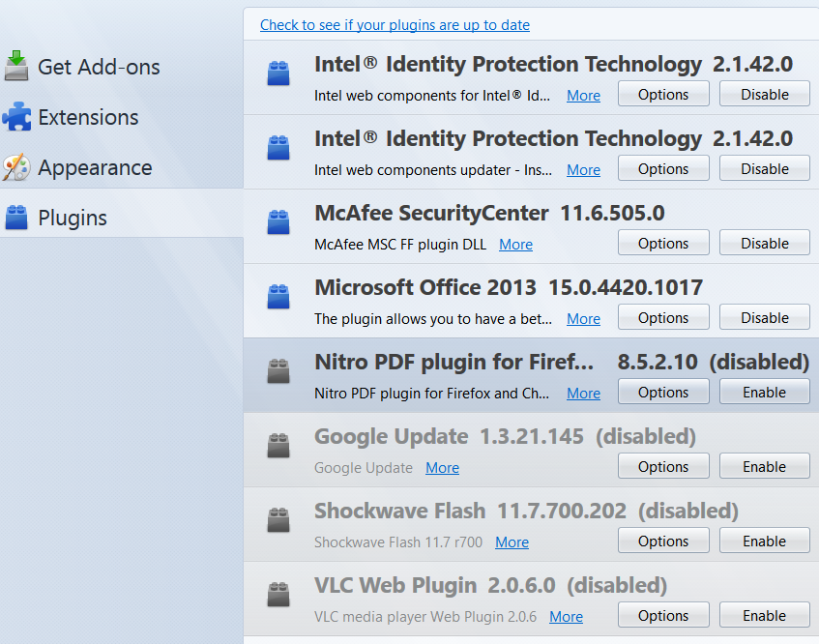Open Options for Shockwave Flash
The height and width of the screenshot is (644, 819).
[x=663, y=542]
